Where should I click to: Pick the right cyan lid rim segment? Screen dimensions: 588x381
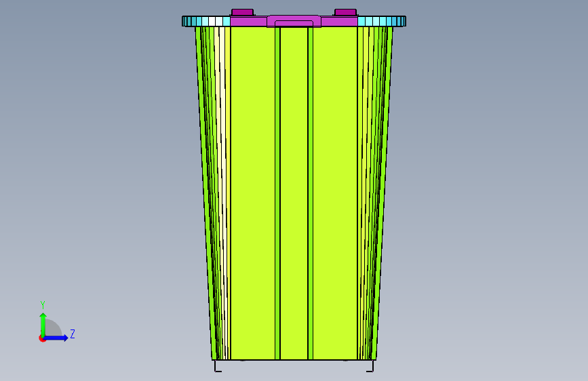[382, 21]
